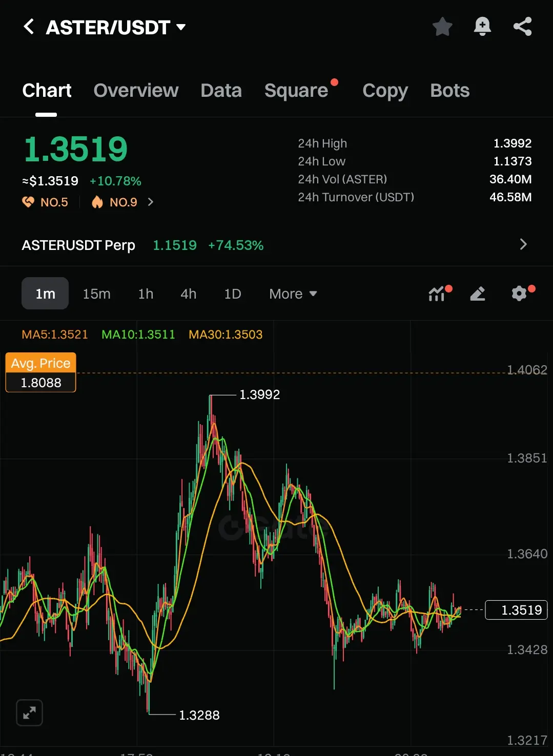Tap the 1.3640 price axis label
Screen dimensions: 553x756
tap(527, 554)
